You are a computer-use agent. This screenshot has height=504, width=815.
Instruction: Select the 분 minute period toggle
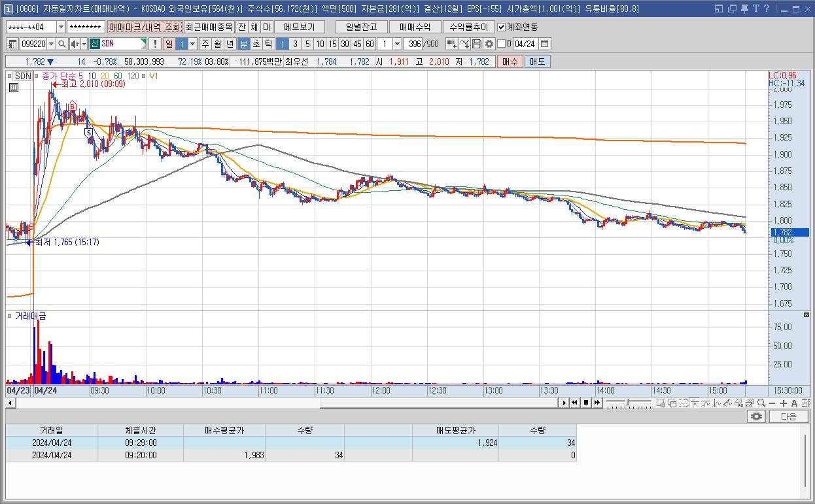click(244, 44)
